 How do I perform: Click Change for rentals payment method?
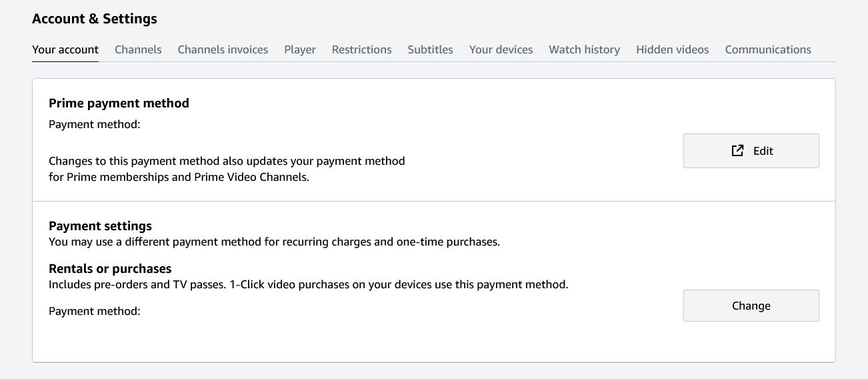(x=751, y=306)
